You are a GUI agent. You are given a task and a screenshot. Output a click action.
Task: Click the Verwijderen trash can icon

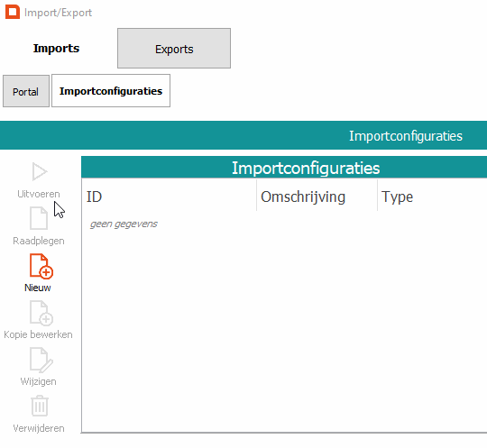click(40, 406)
